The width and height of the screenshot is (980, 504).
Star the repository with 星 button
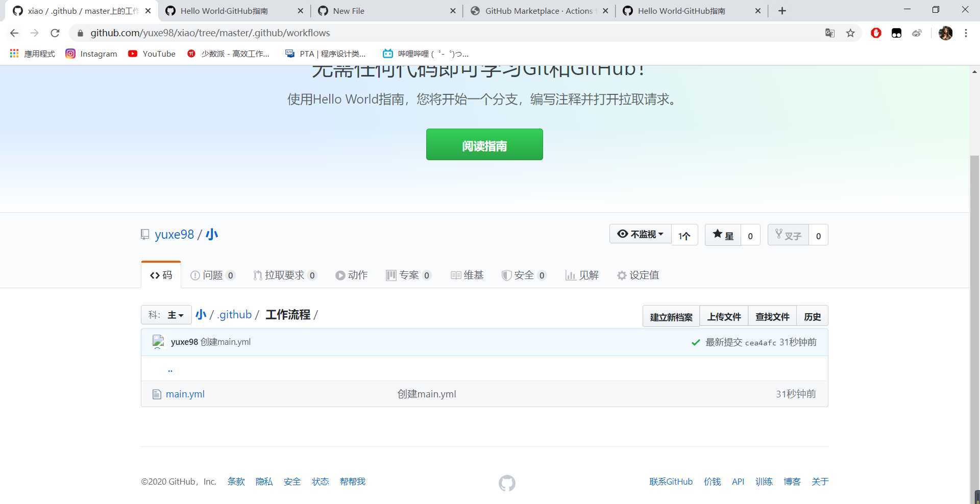click(x=723, y=235)
